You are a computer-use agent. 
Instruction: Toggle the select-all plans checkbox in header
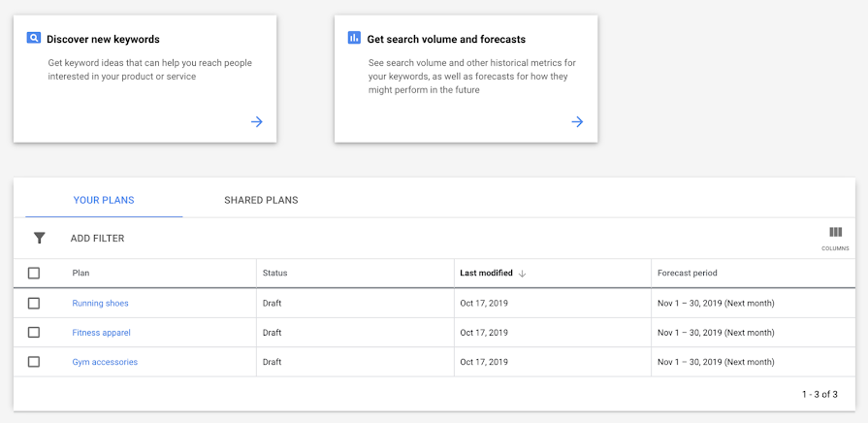(34, 274)
